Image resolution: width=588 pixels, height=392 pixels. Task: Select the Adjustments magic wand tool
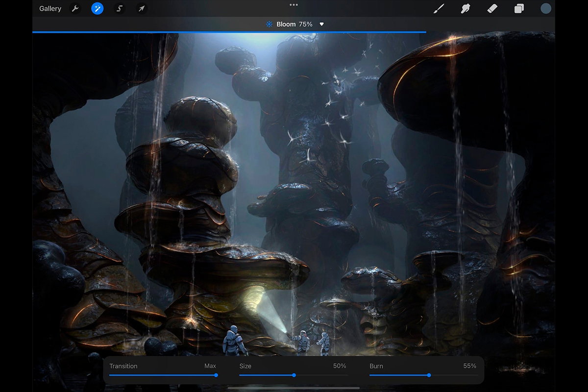(x=97, y=8)
